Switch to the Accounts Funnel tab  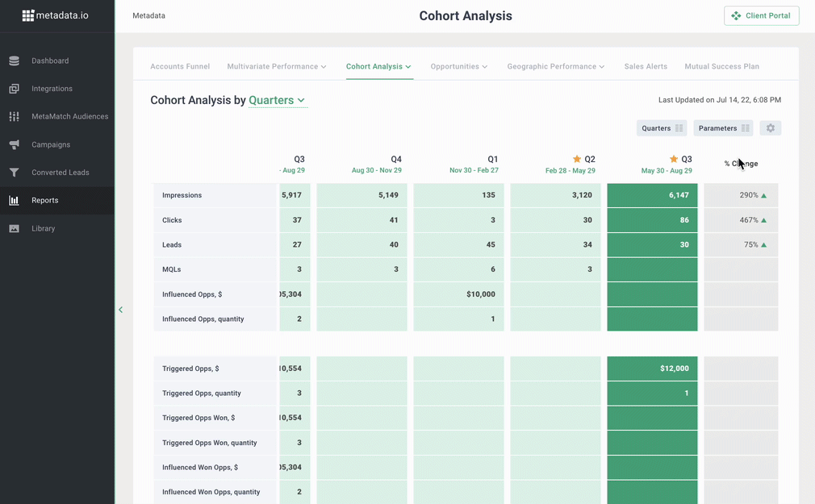pos(180,67)
